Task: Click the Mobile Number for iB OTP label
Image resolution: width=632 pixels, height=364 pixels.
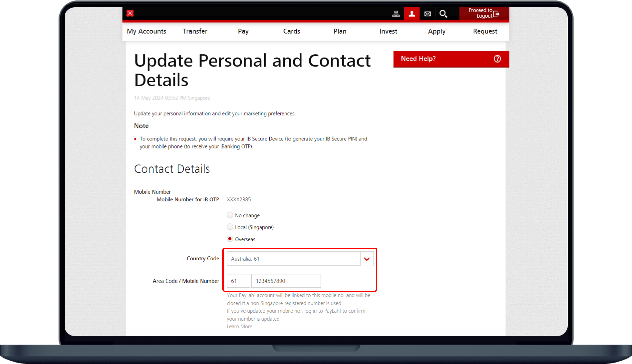Action: 188,199
